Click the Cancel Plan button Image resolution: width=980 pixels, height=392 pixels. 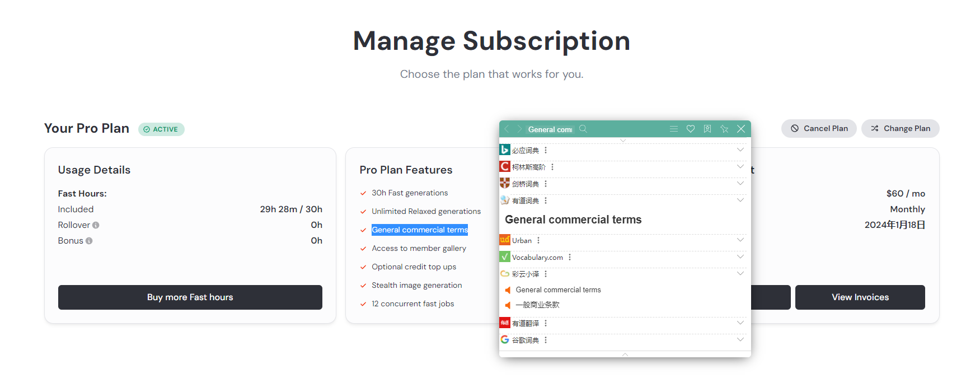[819, 128]
